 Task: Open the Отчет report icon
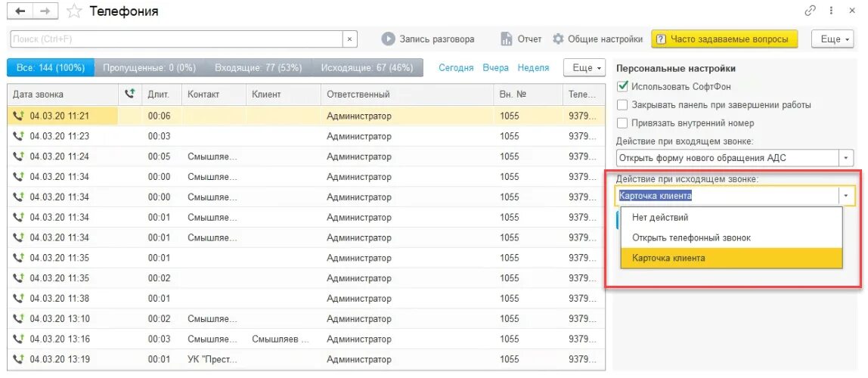tap(507, 39)
